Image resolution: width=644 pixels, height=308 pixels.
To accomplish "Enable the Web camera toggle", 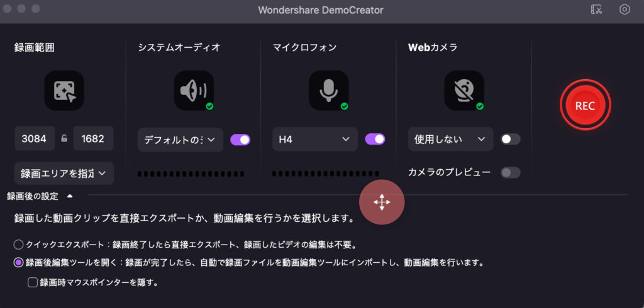I will click(510, 139).
